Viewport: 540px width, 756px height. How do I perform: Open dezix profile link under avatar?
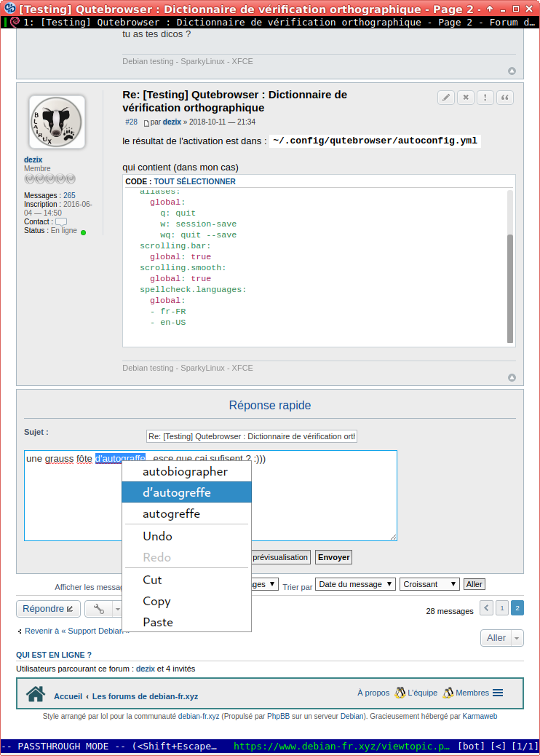coord(33,160)
